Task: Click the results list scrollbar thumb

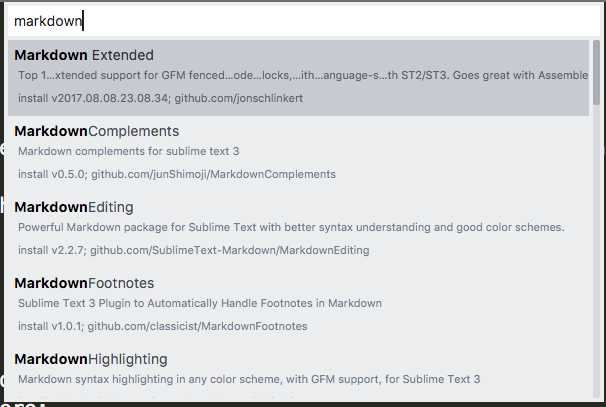Action: pos(597,72)
